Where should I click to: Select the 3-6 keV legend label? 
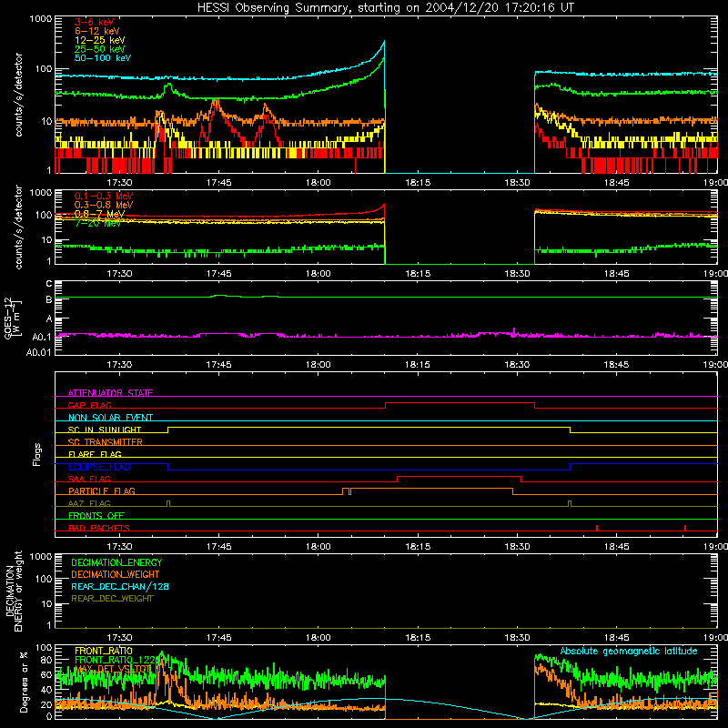[94, 22]
